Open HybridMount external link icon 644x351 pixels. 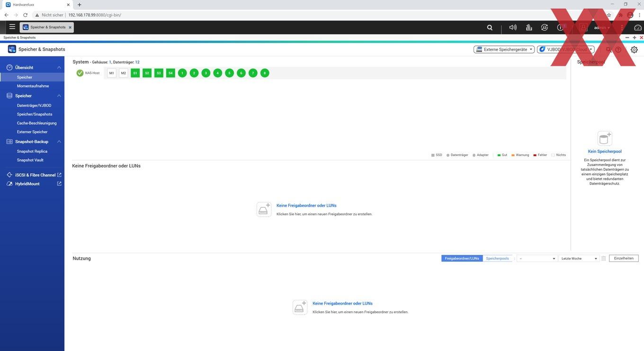pyautogui.click(x=59, y=184)
